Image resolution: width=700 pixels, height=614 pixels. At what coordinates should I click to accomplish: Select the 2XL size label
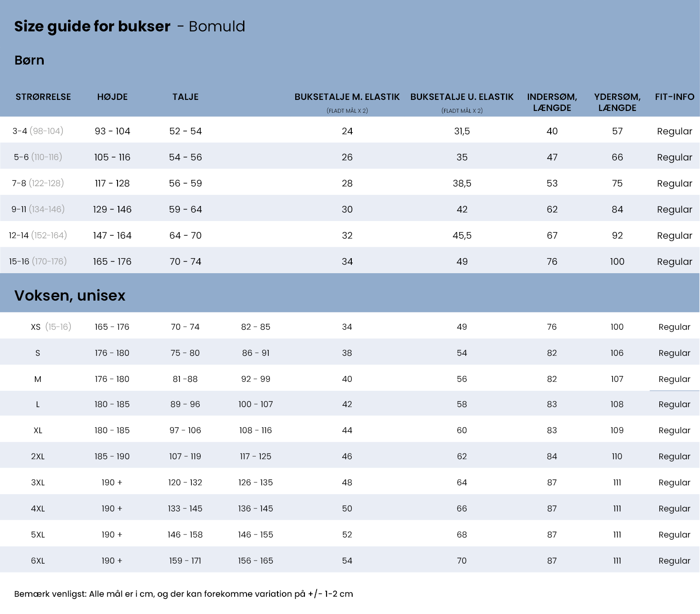38,456
